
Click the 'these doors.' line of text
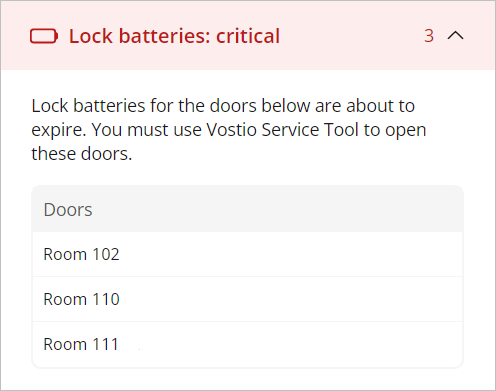[x=82, y=154]
